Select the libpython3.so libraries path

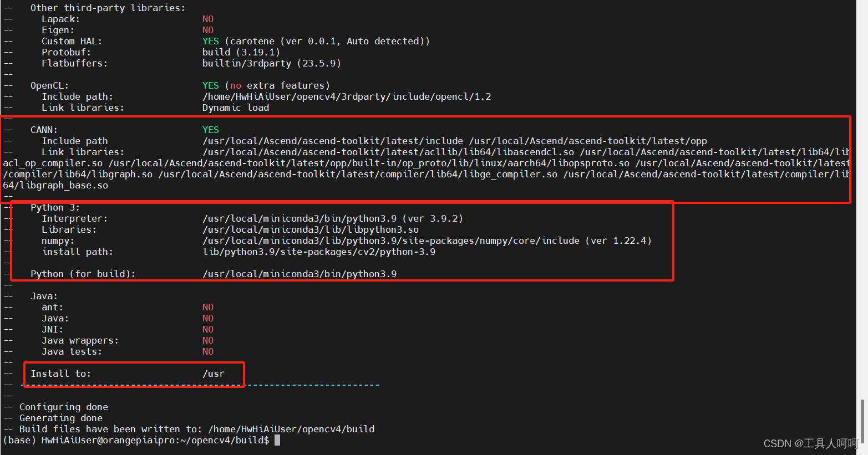point(311,229)
